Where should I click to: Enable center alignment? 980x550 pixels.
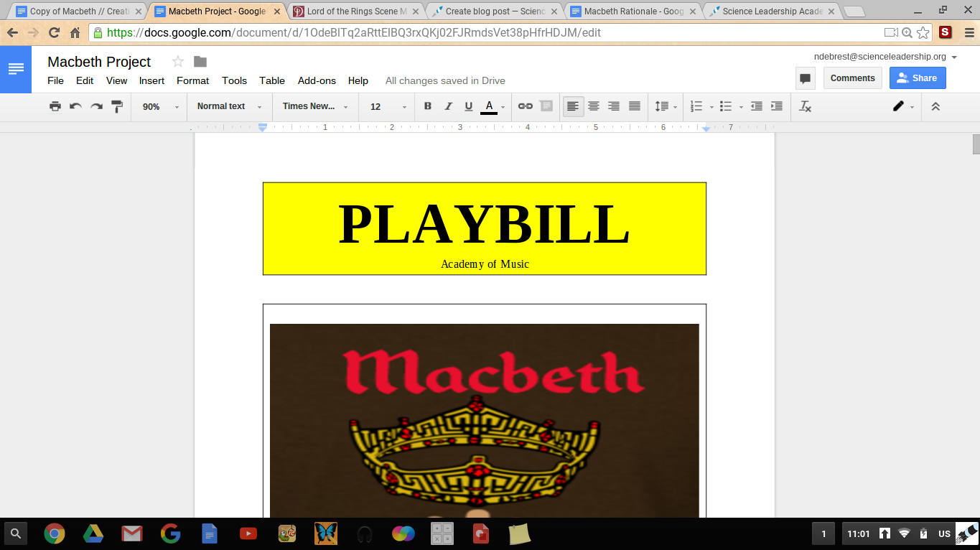click(x=594, y=106)
